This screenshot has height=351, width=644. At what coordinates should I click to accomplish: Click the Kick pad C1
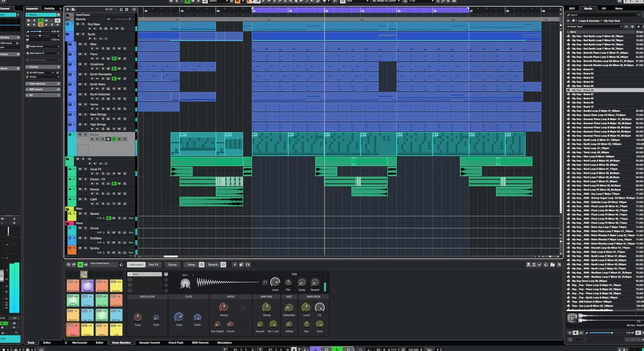[73, 330]
